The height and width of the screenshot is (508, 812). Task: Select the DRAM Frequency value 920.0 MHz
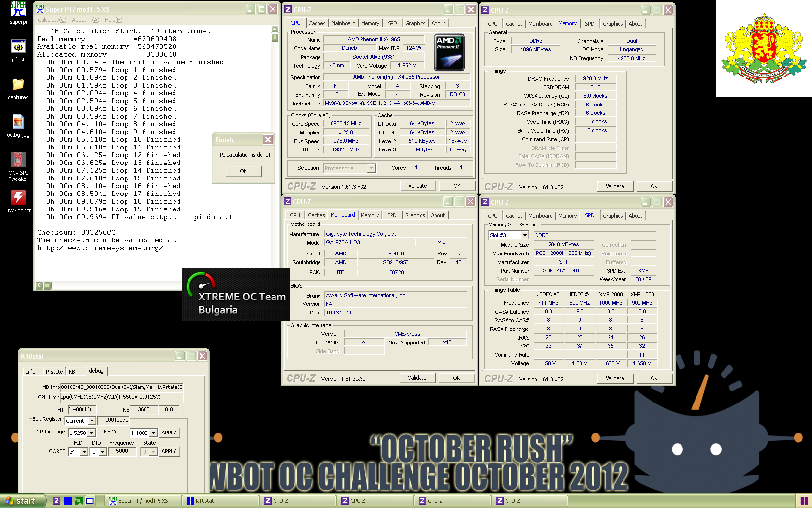click(595, 78)
